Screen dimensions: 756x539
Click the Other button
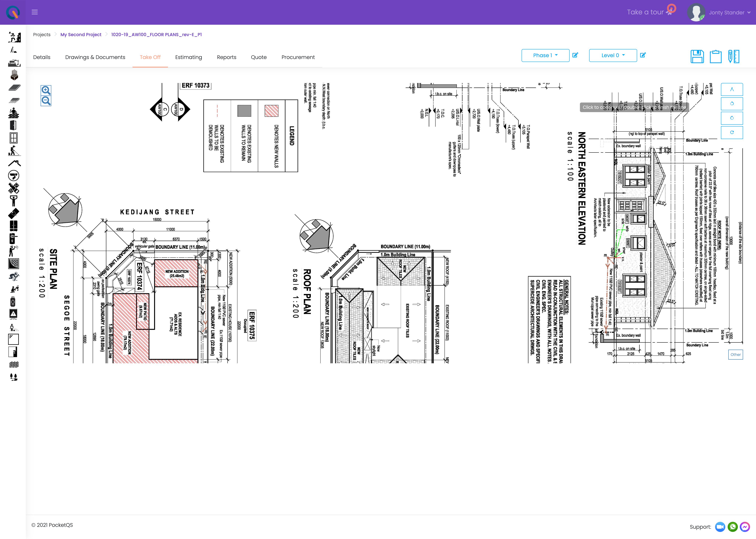735,354
